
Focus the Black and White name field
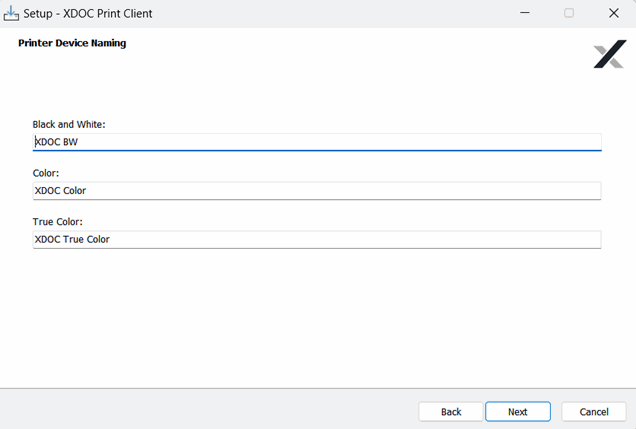(316, 142)
